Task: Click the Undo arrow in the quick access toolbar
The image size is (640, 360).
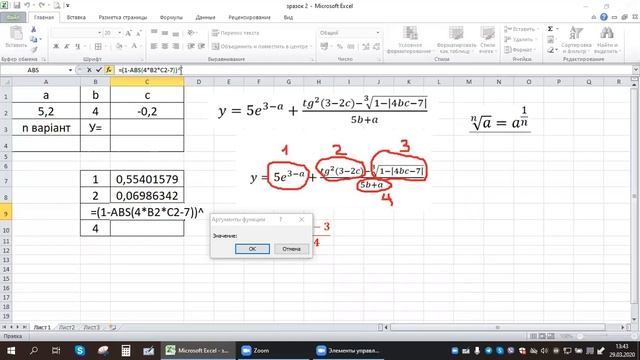Action: (27, 5)
